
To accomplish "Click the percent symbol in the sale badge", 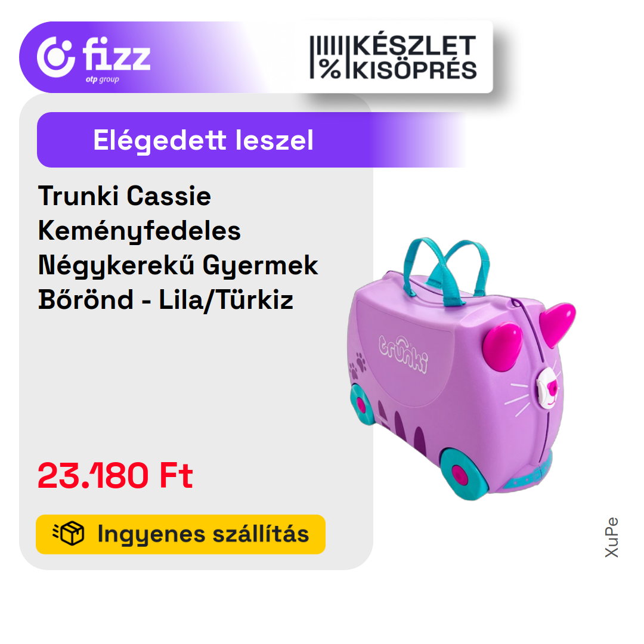I will click(330, 69).
